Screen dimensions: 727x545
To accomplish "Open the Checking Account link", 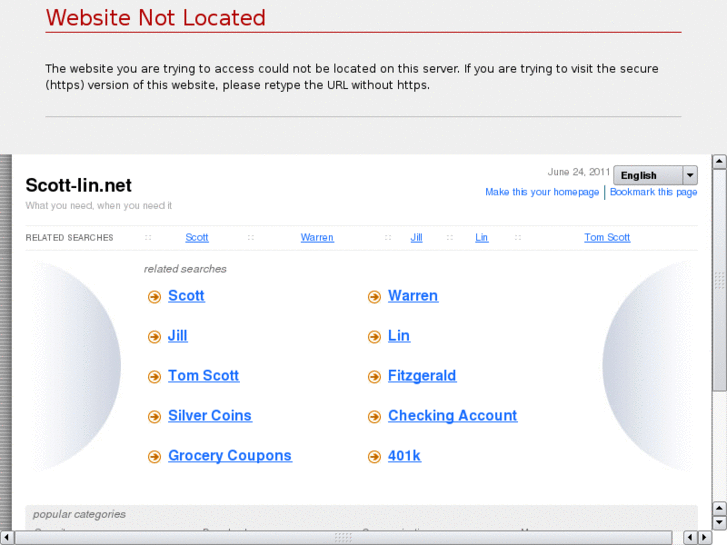I will tap(452, 416).
